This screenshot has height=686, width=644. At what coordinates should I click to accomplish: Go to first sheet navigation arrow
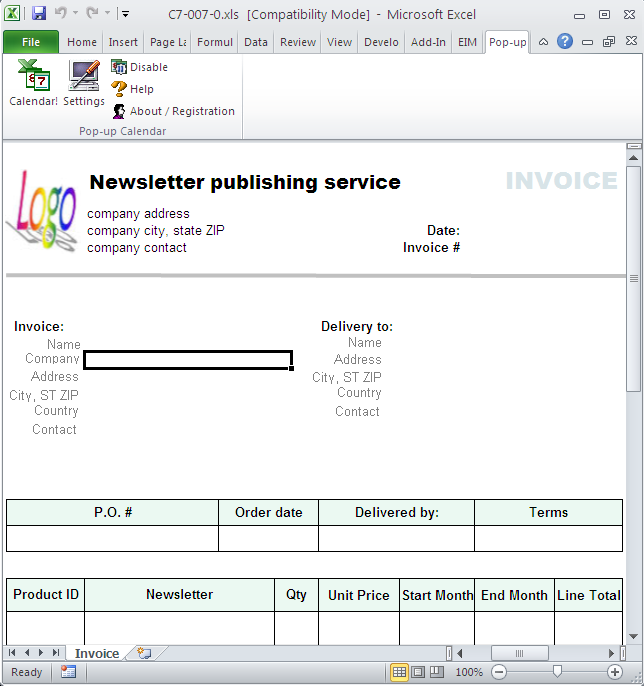(12, 653)
